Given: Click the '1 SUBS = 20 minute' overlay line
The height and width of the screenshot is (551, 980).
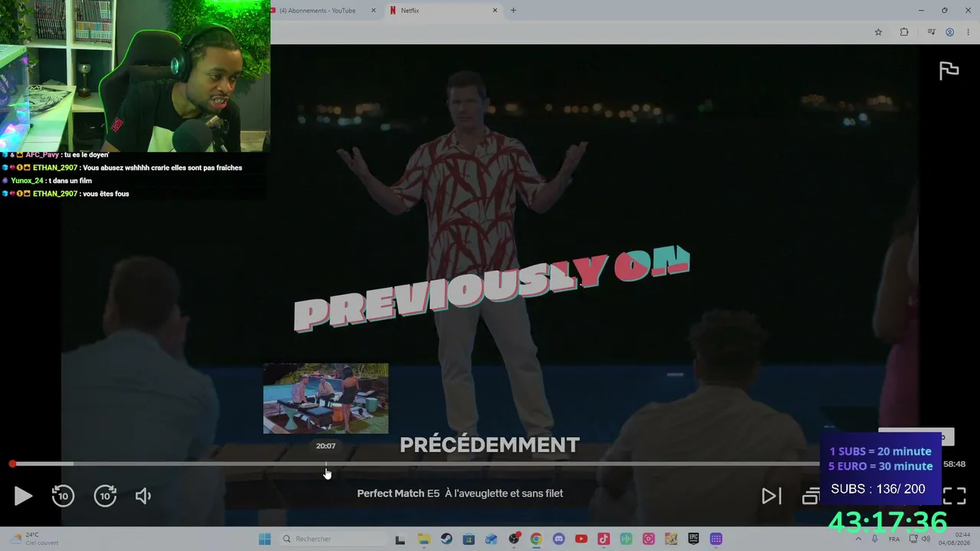Looking at the screenshot, I should [x=880, y=452].
